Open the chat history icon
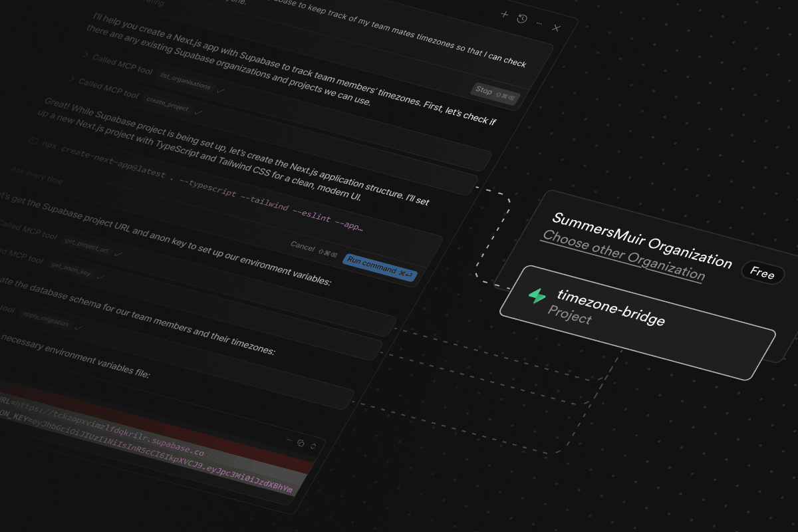 tap(521, 19)
